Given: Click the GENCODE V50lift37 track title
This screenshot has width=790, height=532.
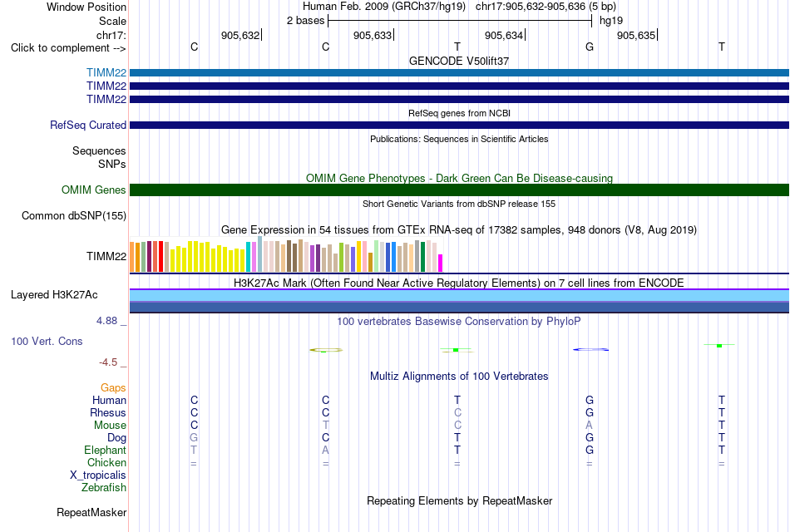Looking at the screenshot, I should pos(459,61).
